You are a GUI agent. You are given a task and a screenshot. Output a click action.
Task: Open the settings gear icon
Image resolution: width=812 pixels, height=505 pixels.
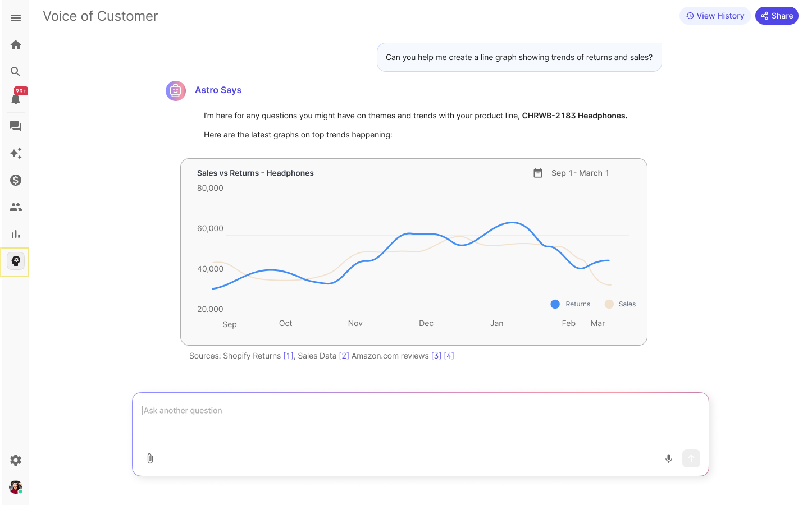[16, 460]
